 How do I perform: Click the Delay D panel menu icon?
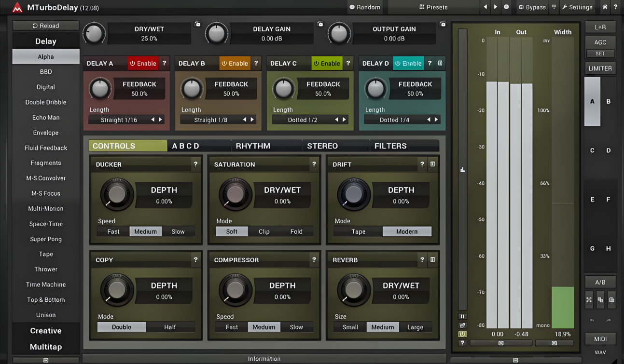440,63
